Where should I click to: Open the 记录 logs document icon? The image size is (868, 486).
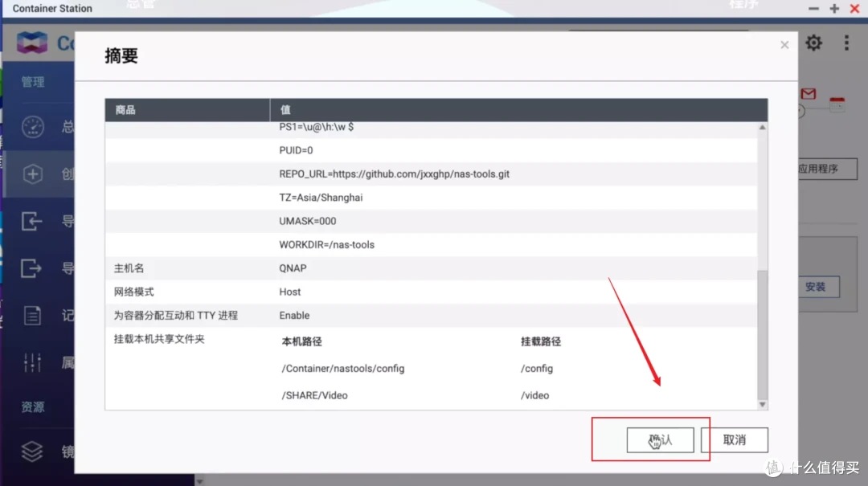click(x=32, y=315)
